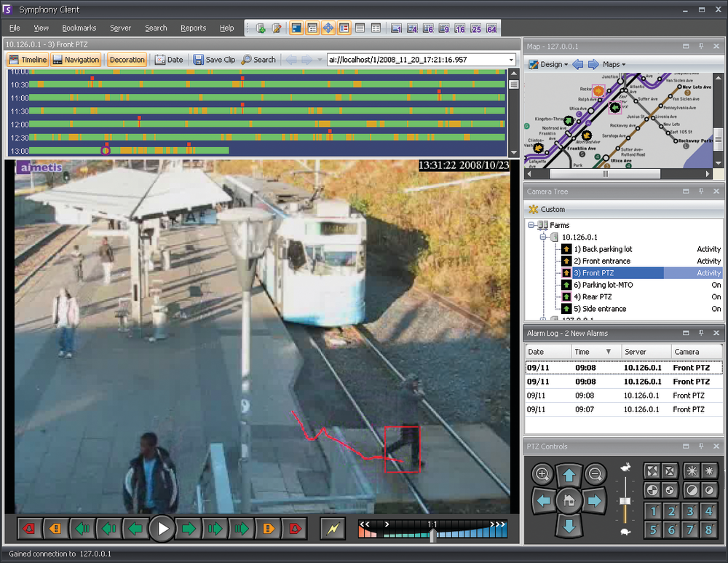Toggle the Timeline view button

28,60
